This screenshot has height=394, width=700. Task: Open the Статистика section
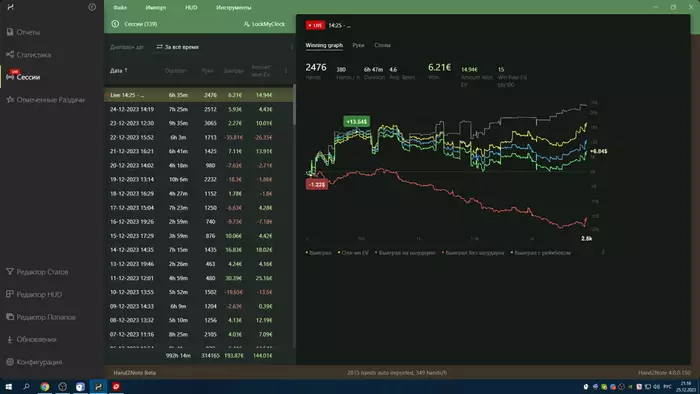click(29, 54)
